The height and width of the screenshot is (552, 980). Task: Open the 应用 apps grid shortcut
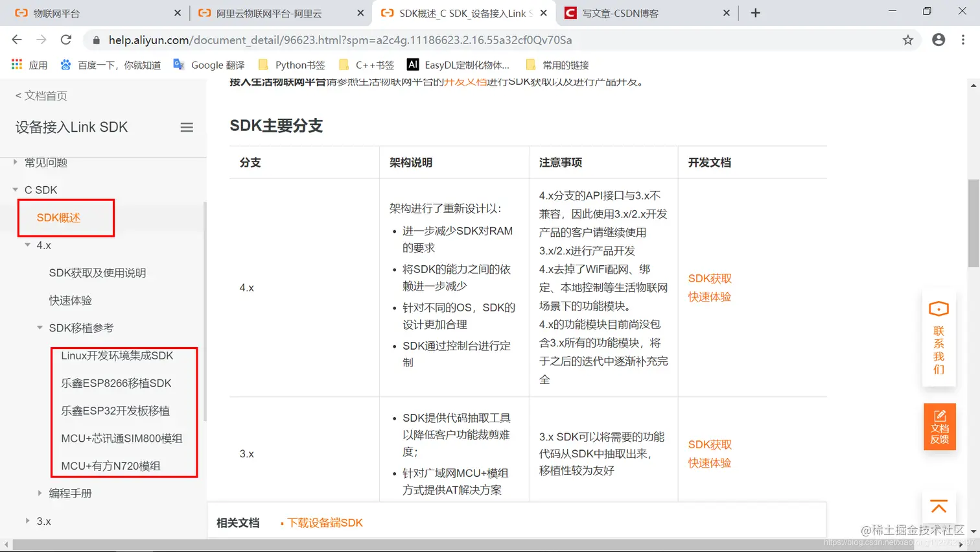point(30,65)
